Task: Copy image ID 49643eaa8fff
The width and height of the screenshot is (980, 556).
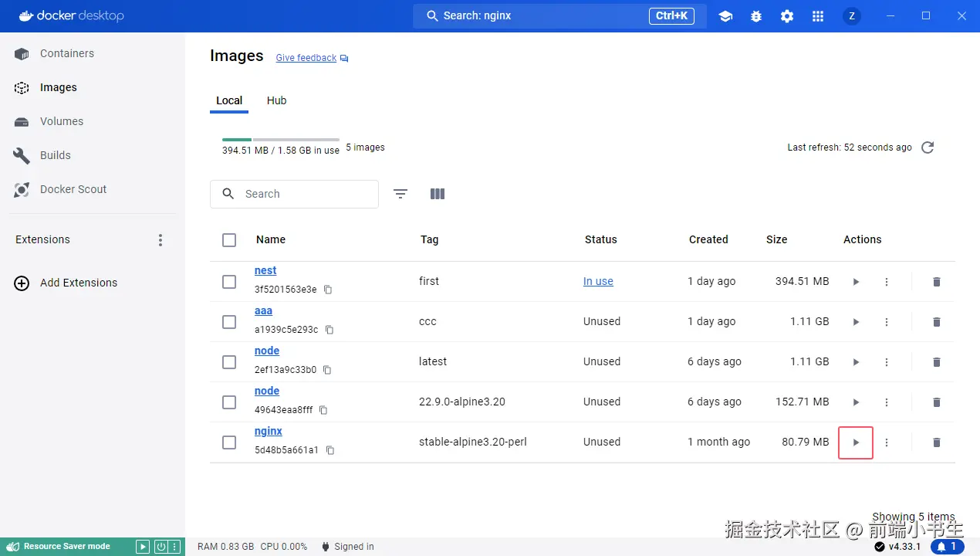Action: [323, 410]
